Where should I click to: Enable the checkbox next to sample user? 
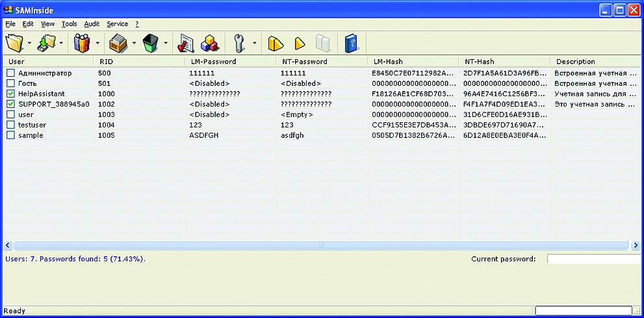coord(10,135)
